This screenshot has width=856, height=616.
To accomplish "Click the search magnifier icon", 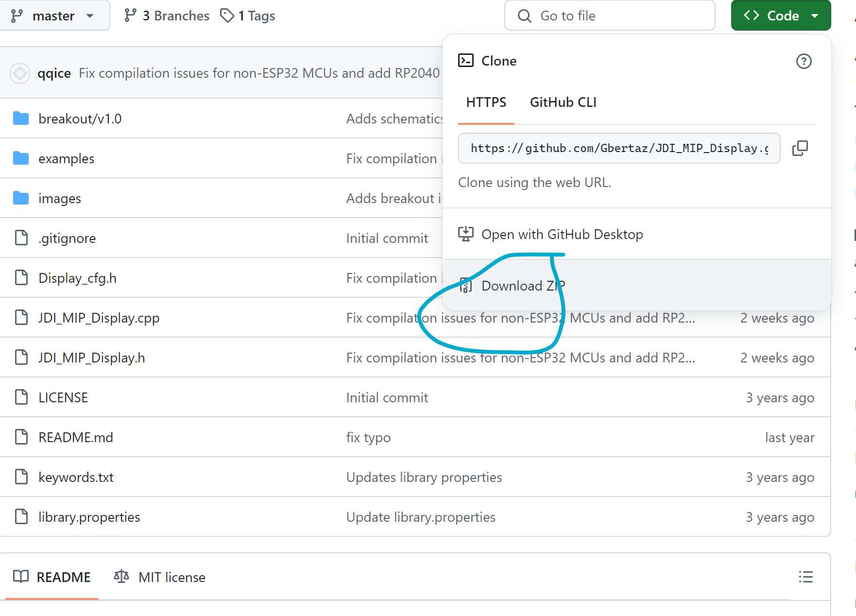I will click(525, 16).
